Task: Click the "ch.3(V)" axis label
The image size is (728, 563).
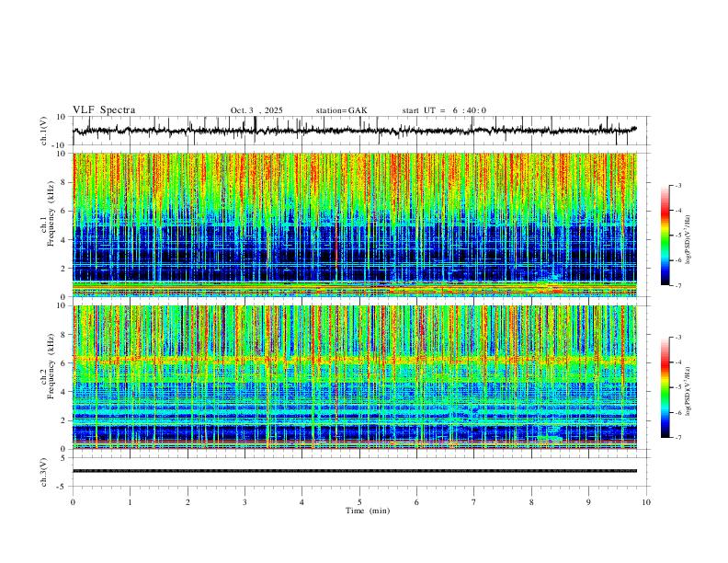Action: 44,472
